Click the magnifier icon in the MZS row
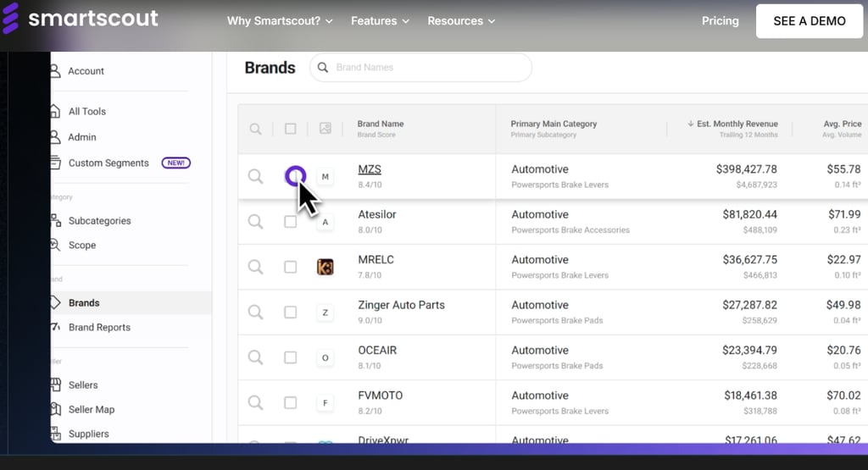The image size is (868, 470). 255,176
